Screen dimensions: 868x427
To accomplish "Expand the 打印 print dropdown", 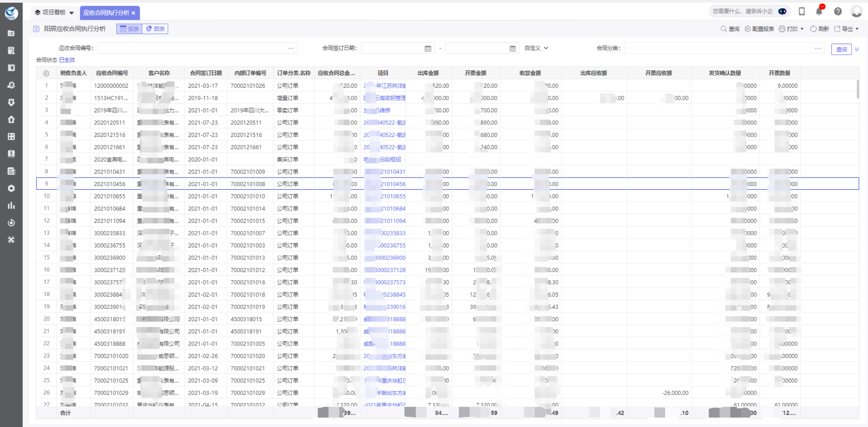I will (801, 29).
